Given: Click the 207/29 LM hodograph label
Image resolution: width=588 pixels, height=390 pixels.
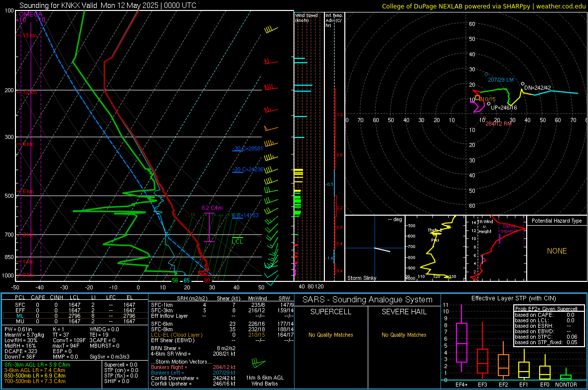Looking at the screenshot, I should click(501, 80).
